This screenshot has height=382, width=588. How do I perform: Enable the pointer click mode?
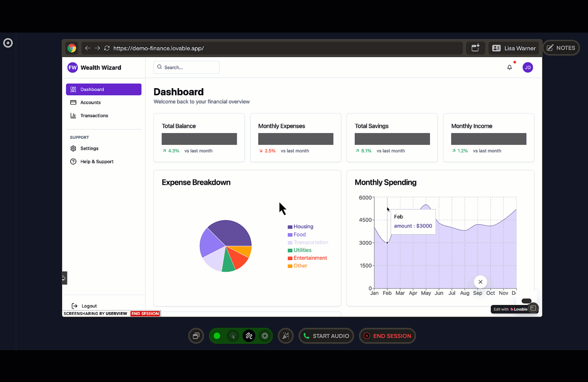pyautogui.click(x=233, y=336)
